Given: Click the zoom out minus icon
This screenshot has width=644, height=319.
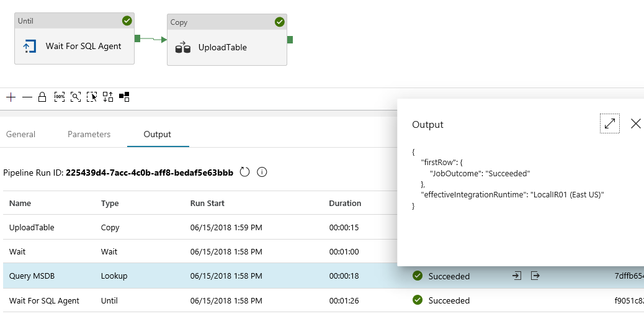Looking at the screenshot, I should [x=27, y=97].
